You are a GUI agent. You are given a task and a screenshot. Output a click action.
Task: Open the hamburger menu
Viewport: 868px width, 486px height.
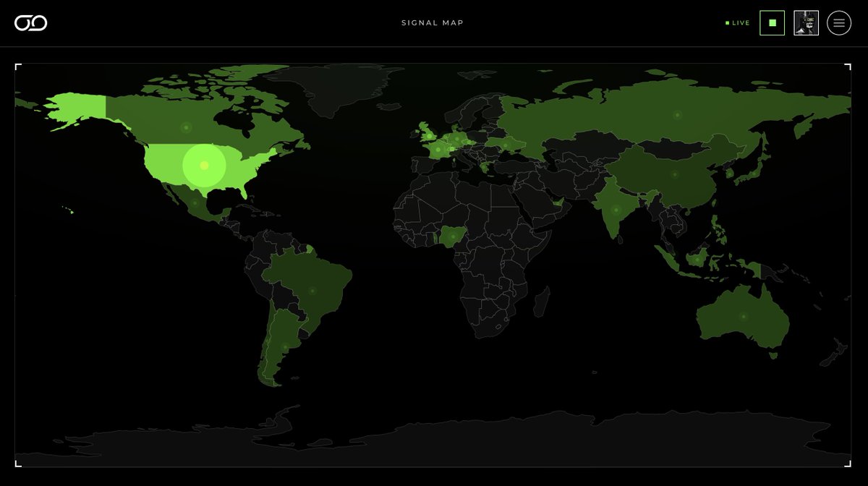[839, 23]
